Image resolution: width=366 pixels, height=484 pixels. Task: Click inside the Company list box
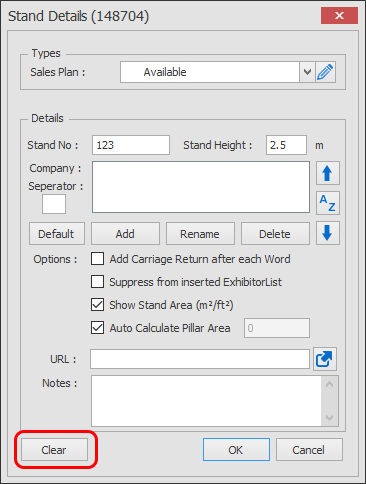pyautogui.click(x=201, y=187)
